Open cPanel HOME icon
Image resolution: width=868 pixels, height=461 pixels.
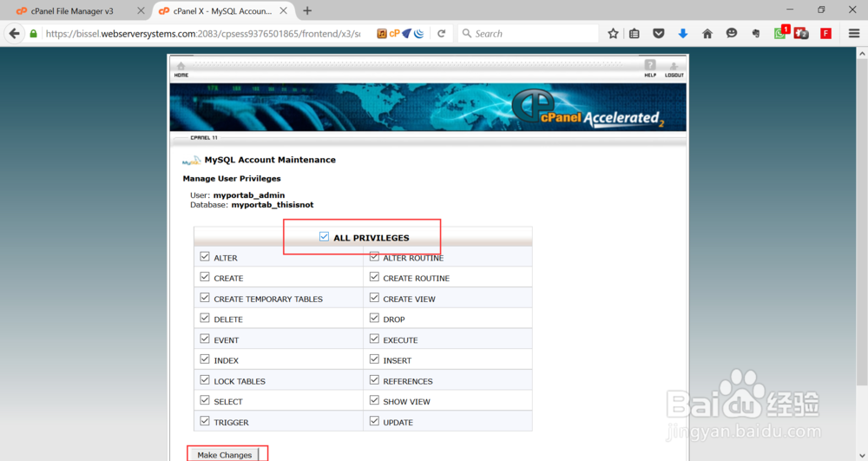[181, 69]
